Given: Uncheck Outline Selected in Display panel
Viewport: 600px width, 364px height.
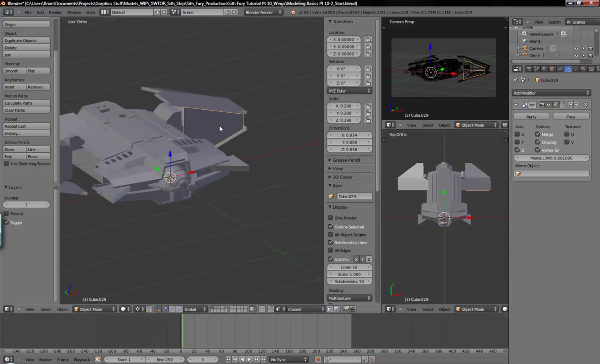Looking at the screenshot, I should click(x=330, y=227).
